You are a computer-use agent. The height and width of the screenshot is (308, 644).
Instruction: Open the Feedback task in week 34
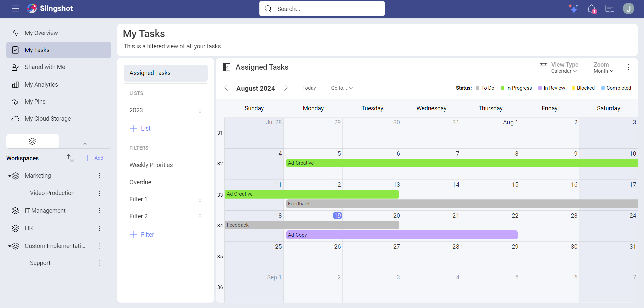click(x=312, y=225)
